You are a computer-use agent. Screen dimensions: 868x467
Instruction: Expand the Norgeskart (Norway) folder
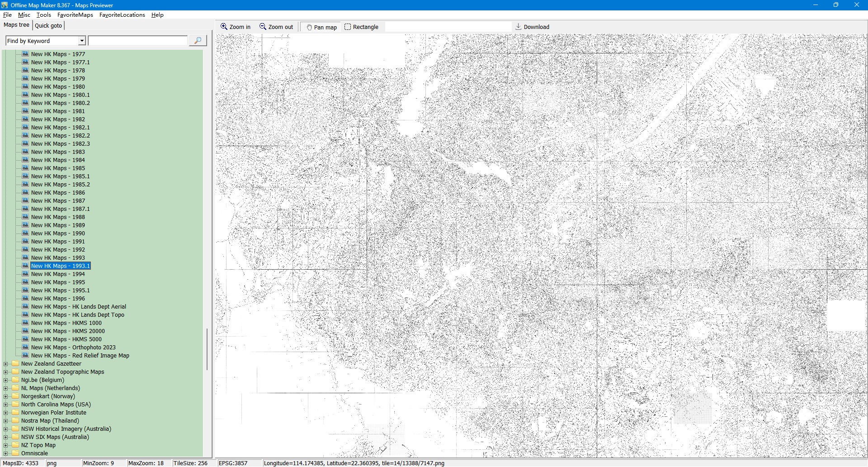click(6, 396)
